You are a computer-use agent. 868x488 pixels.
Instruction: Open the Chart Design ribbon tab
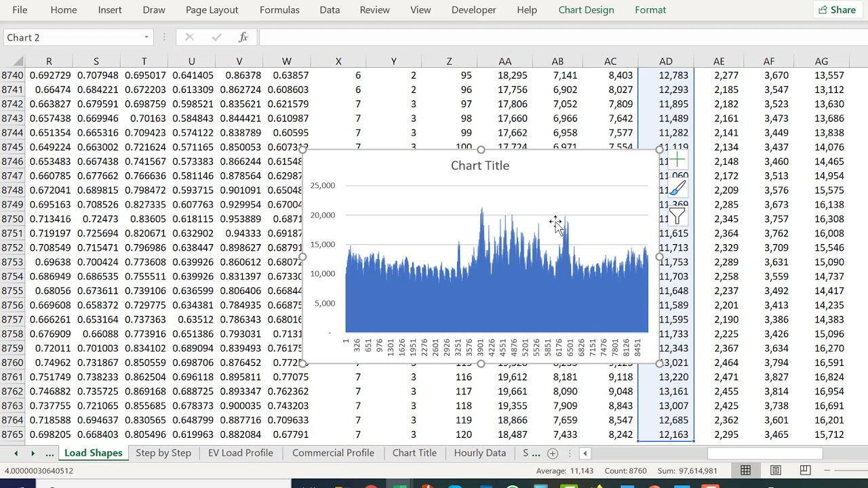pos(586,10)
